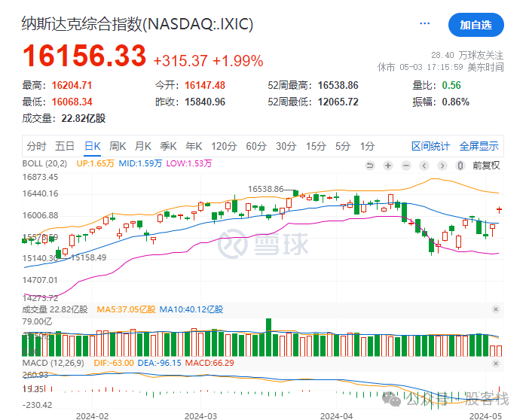Open the three-dot more options menu

click(425, 23)
